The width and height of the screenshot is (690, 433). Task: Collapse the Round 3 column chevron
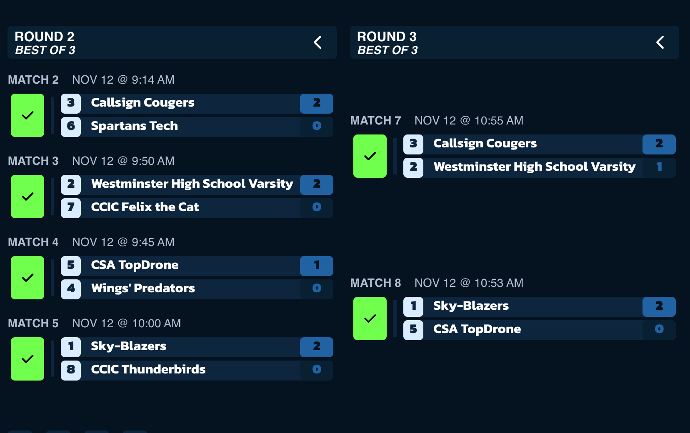click(x=660, y=43)
